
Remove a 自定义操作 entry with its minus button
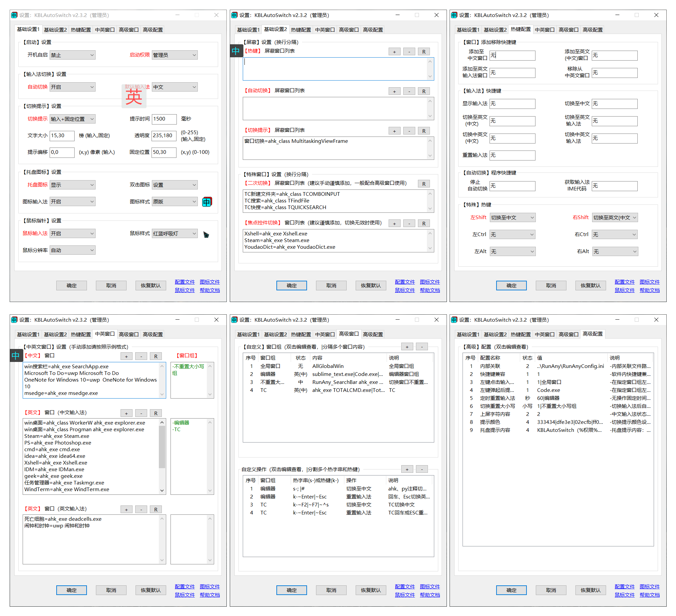pyautogui.click(x=422, y=469)
